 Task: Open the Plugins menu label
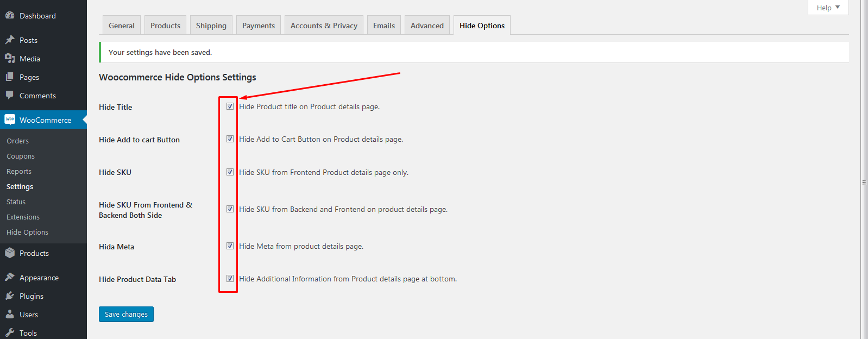32,296
